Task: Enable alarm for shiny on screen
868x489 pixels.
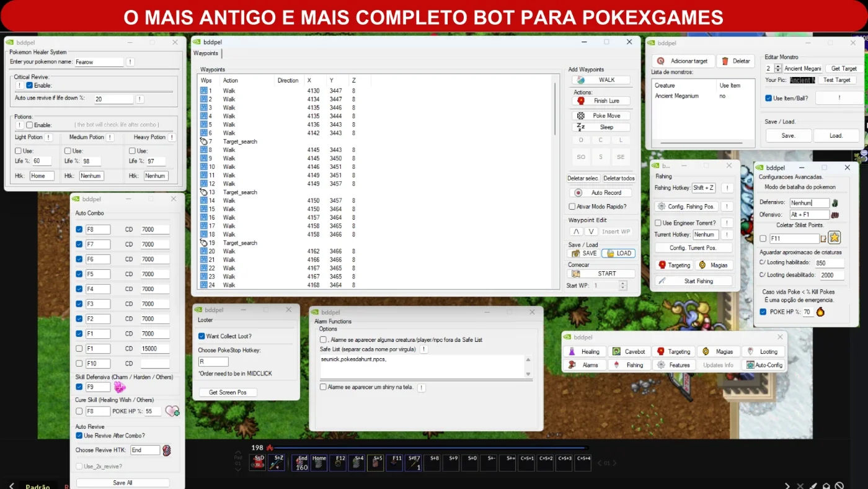Action: click(323, 387)
